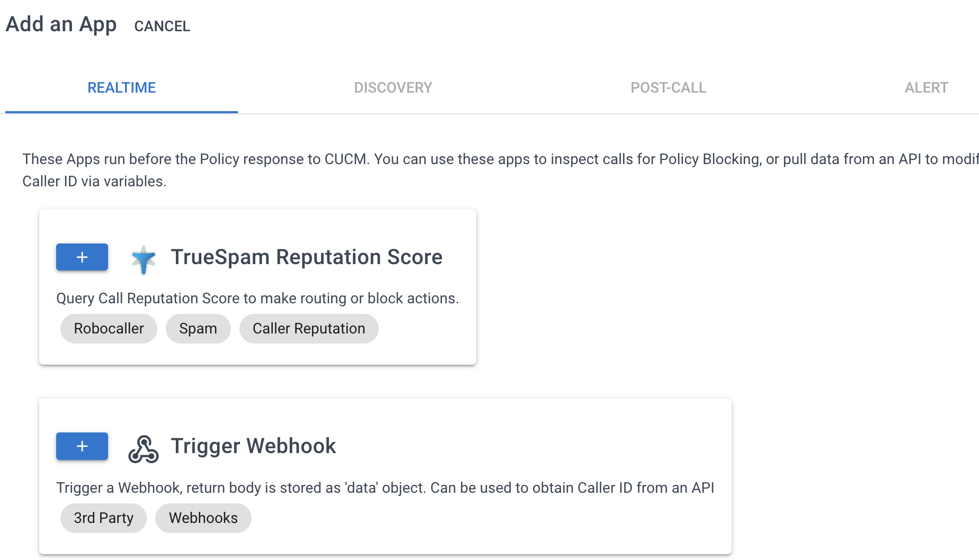The width and height of the screenshot is (979, 560).
Task: Select the Caller Reputation tag chip
Action: (x=308, y=328)
